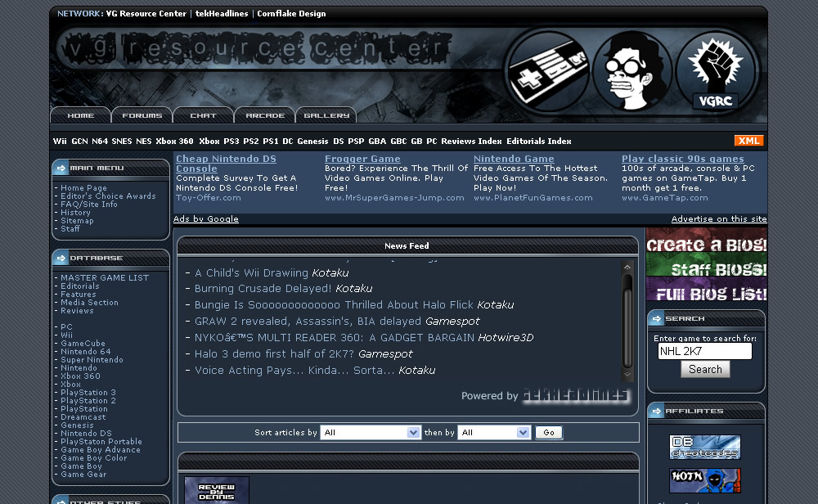Open PlayStation 2 in the Database list
The image size is (818, 504).
pos(88,401)
